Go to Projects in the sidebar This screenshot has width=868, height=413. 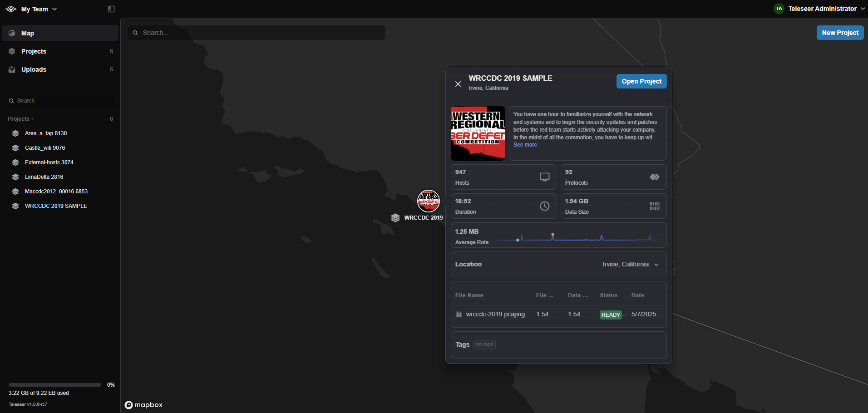60,51
